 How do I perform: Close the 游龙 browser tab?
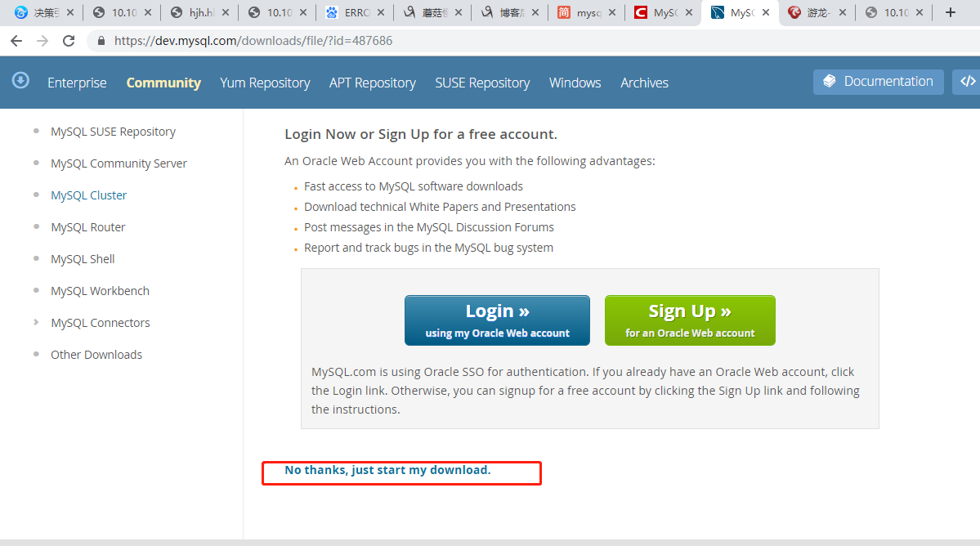843,12
